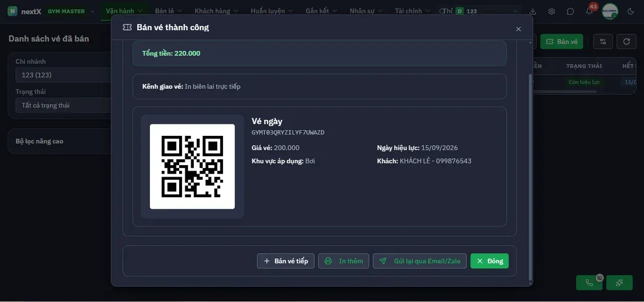Open the chat messages icon
The width and height of the screenshot is (644, 302).
click(570, 11)
